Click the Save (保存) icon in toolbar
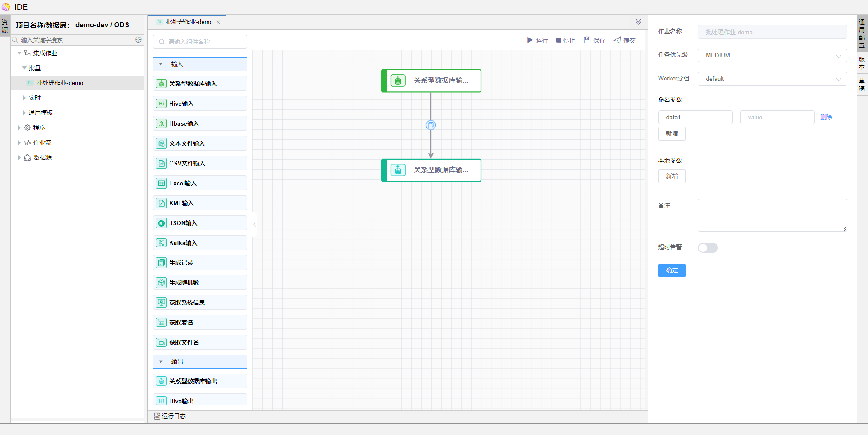This screenshot has height=435, width=868. (587, 40)
